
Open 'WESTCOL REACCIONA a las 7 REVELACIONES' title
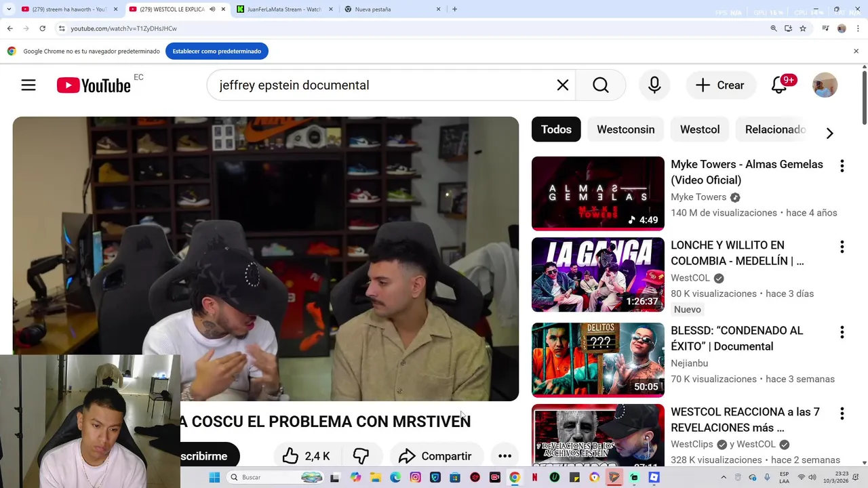745,420
